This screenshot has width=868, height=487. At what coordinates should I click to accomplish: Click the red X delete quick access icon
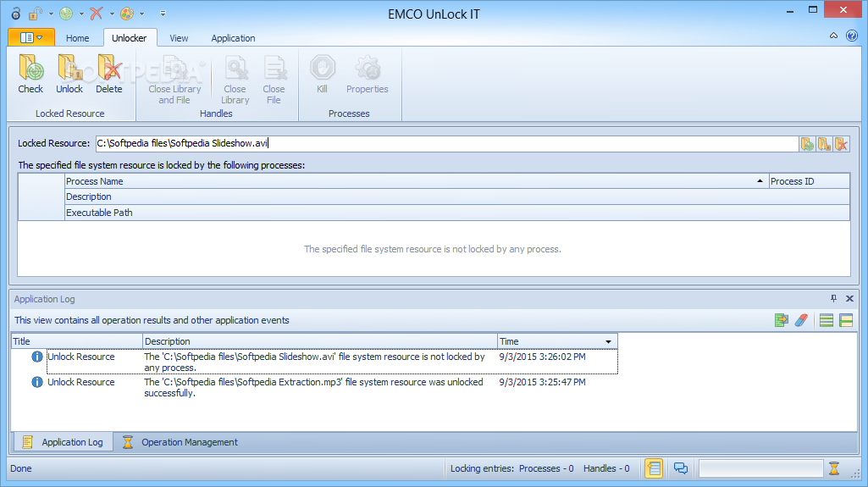(97, 14)
